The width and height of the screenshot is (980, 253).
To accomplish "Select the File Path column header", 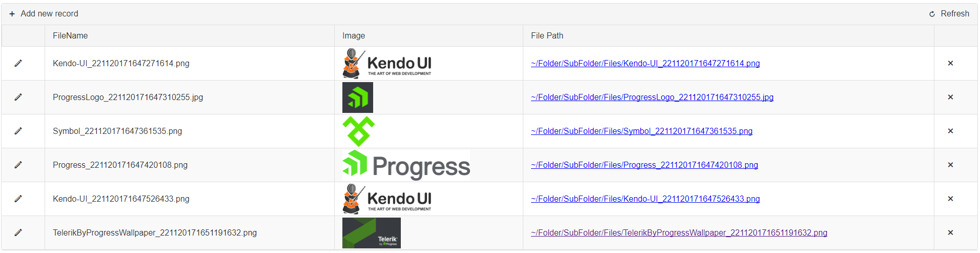I will (x=547, y=35).
